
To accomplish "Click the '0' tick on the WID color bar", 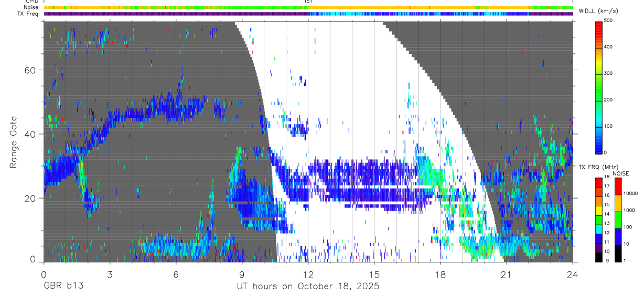I will click(606, 152).
